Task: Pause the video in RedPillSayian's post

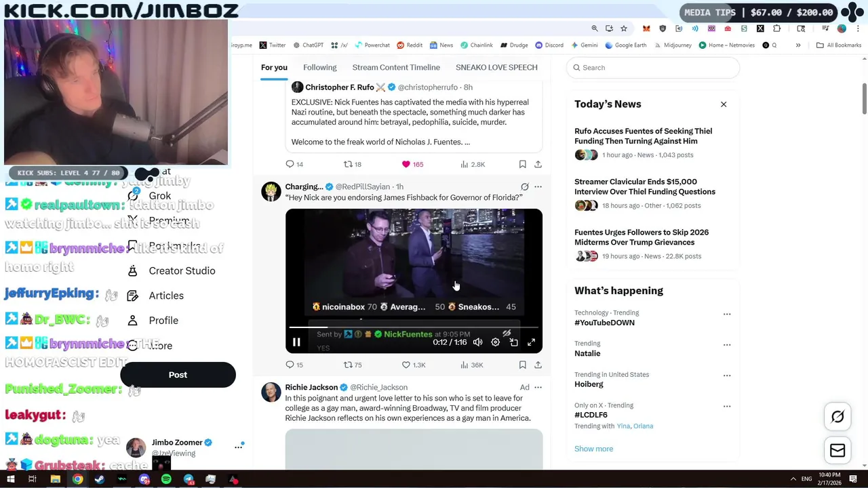Action: coord(296,342)
